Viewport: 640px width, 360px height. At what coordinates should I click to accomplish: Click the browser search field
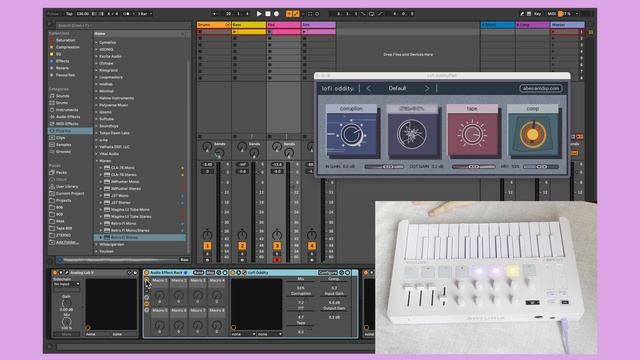pyautogui.click(x=122, y=25)
